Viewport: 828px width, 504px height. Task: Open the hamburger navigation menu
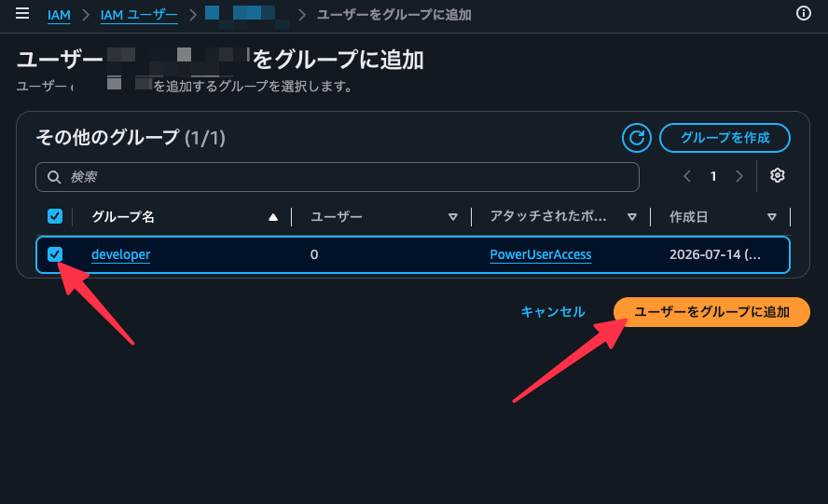pos(22,13)
